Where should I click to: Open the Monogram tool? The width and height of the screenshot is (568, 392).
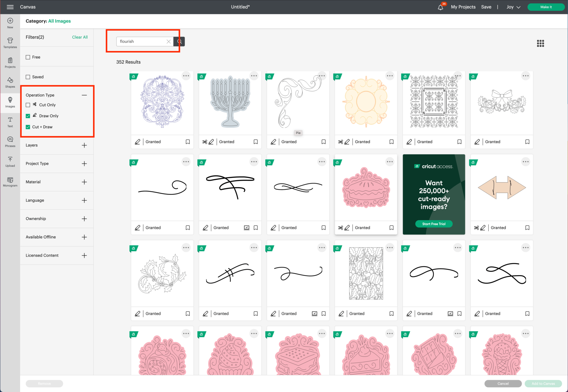pos(10,182)
